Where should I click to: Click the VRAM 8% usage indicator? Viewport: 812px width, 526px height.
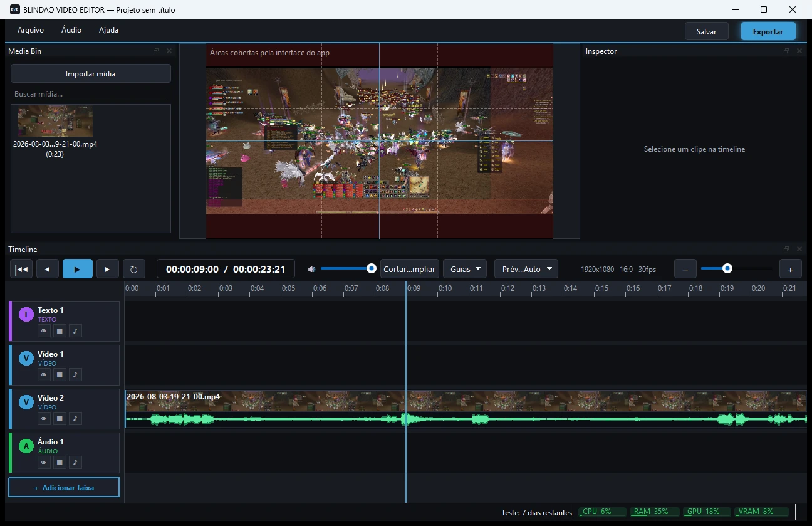(761, 512)
